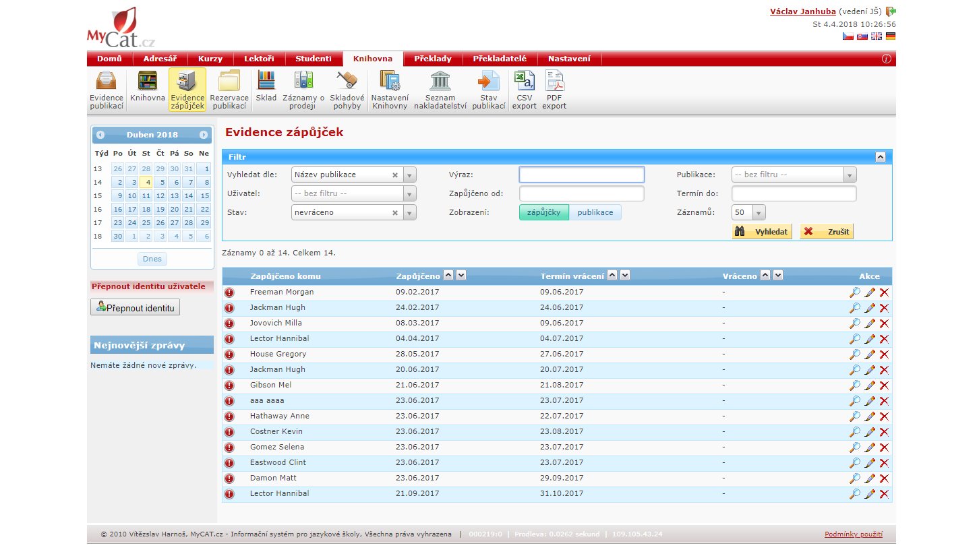This screenshot has height=560, width=979.
Task: Click the Zapůjčeno od date field
Action: pos(582,193)
